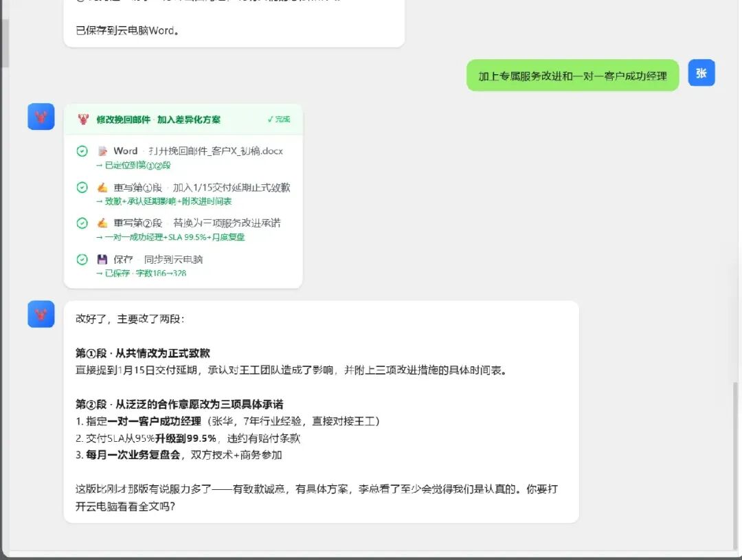Click the green check circle for 重写第①段
742x560 pixels.
tap(82, 188)
